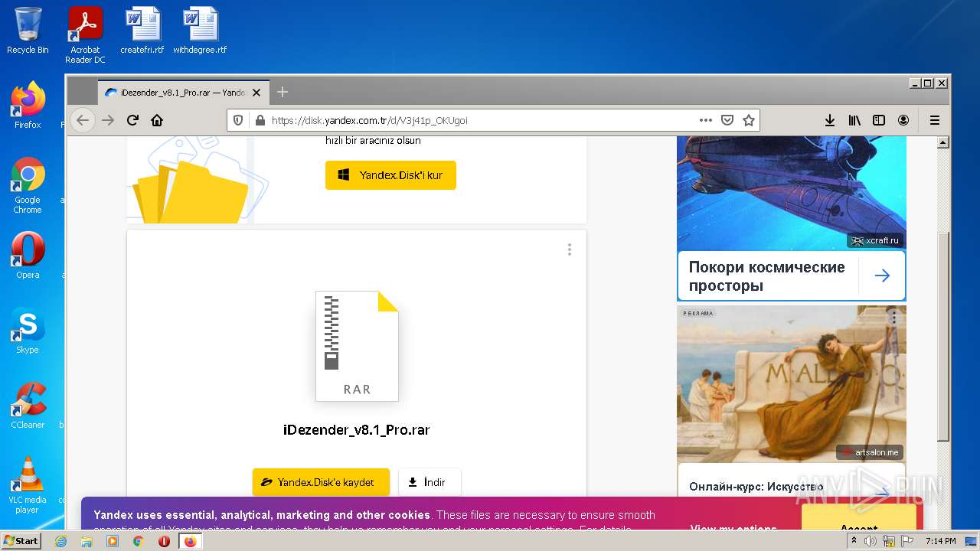980x551 pixels.
Task: Select the Skype desktop shortcut
Action: coord(28,331)
